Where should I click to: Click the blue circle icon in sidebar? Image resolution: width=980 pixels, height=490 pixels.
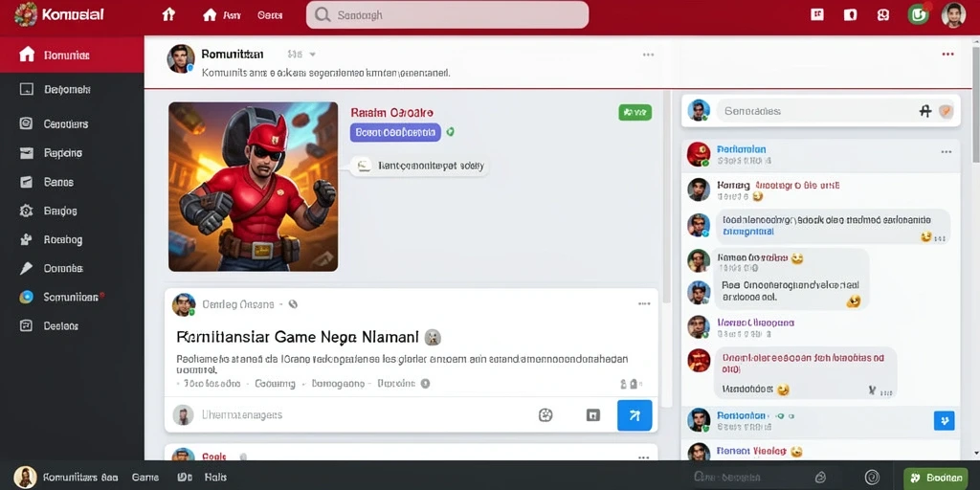point(26,297)
